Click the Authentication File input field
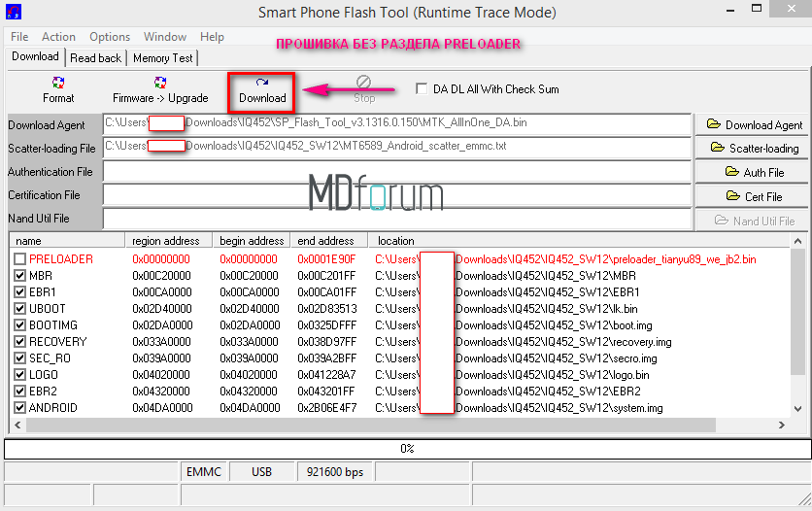 point(396,171)
